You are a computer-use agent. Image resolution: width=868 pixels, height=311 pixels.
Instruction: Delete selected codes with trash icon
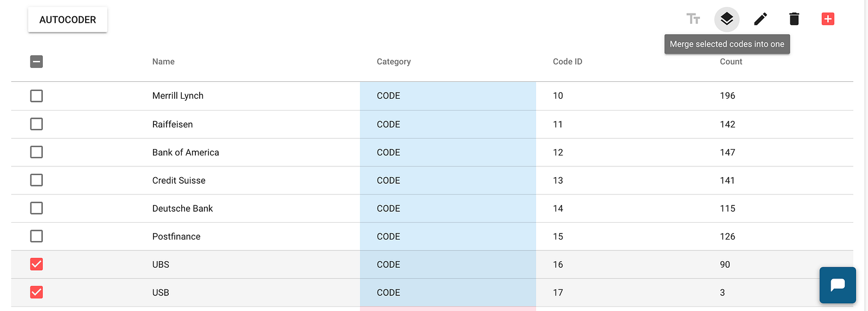794,20
